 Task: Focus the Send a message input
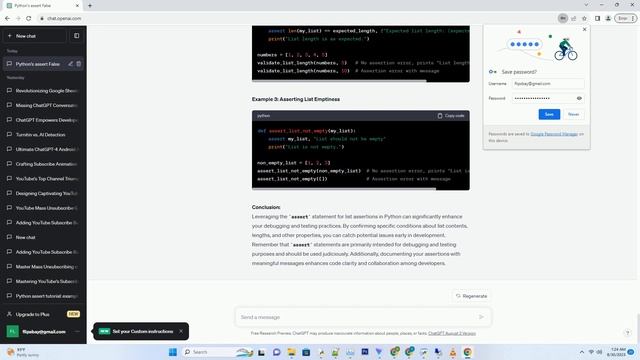tap(357, 317)
